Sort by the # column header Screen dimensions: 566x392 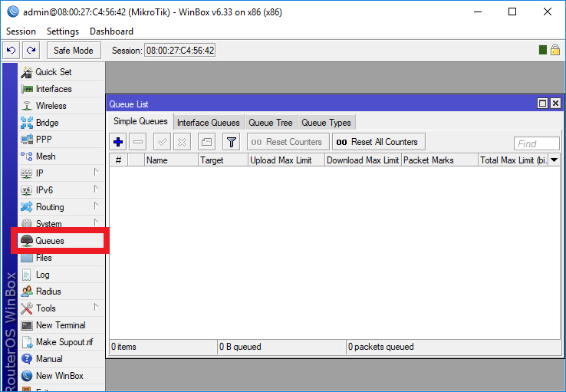point(118,160)
